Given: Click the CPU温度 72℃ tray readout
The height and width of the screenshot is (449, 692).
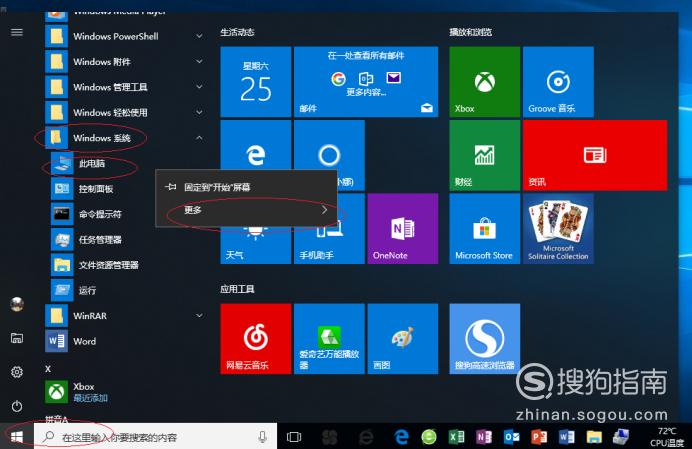Looking at the screenshot, I should [x=666, y=437].
